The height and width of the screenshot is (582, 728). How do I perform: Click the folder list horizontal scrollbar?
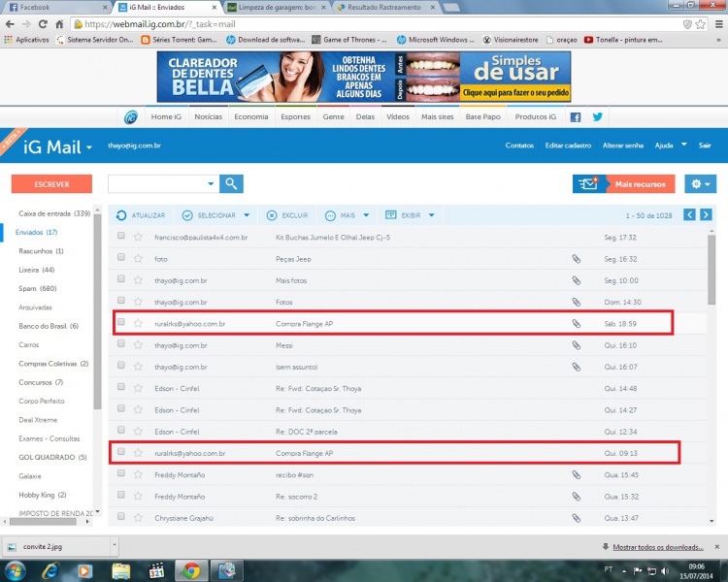coord(43,521)
